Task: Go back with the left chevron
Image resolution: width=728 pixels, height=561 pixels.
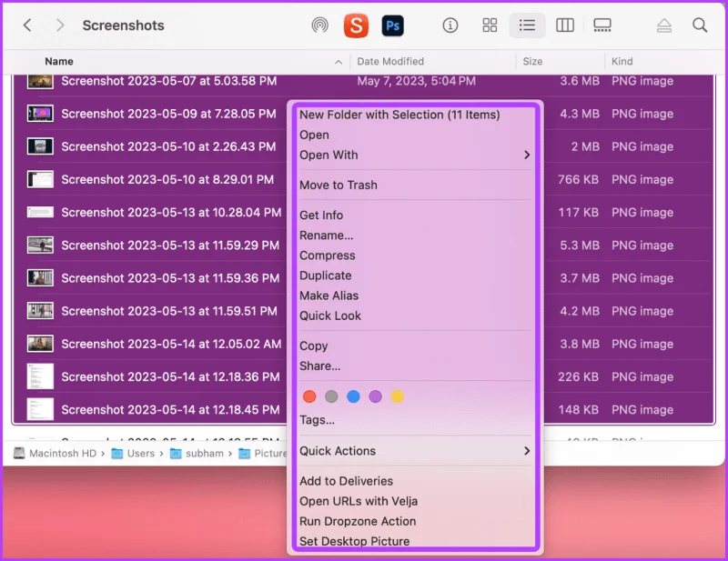Action: [27, 25]
